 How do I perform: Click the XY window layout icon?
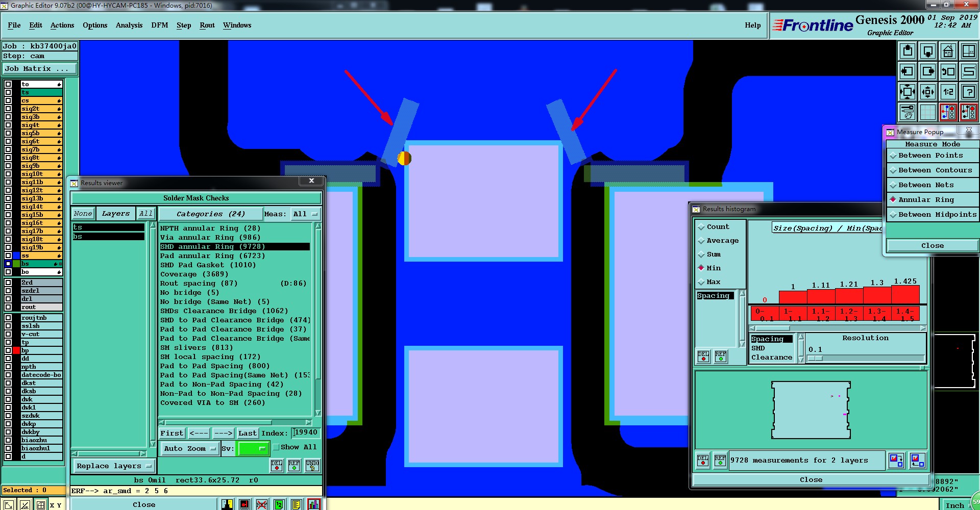tap(968, 51)
